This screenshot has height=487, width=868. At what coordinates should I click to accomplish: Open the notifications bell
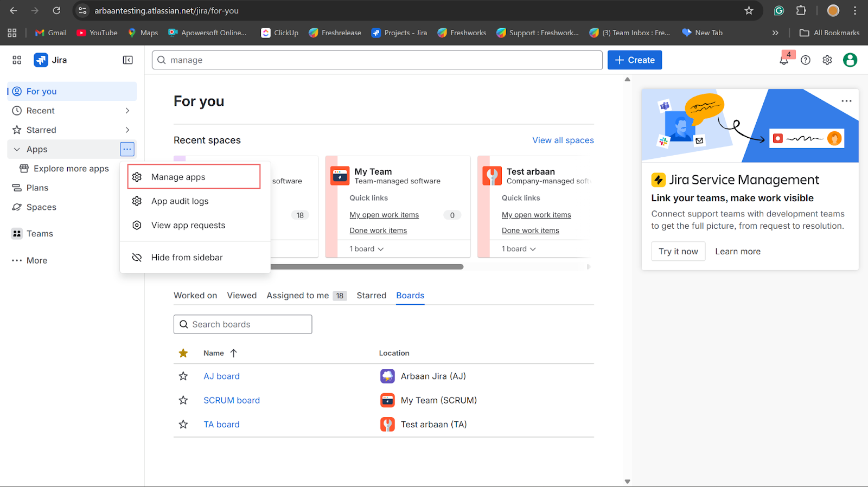tap(783, 60)
